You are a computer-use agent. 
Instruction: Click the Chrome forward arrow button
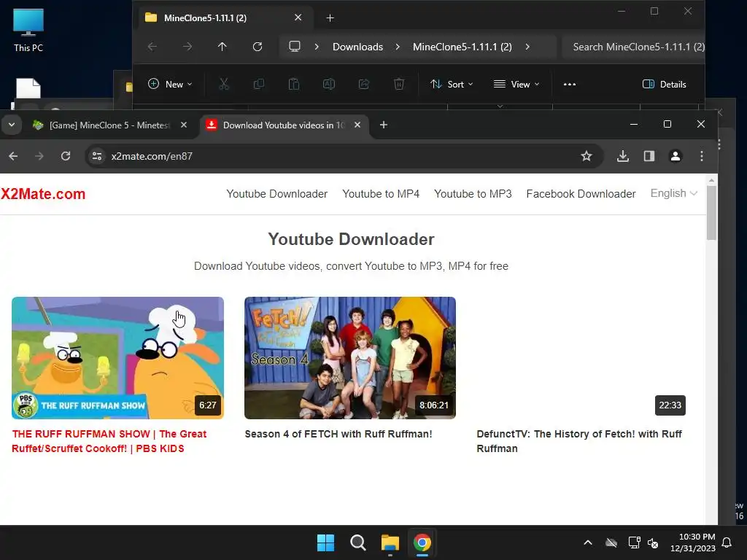pyautogui.click(x=39, y=156)
